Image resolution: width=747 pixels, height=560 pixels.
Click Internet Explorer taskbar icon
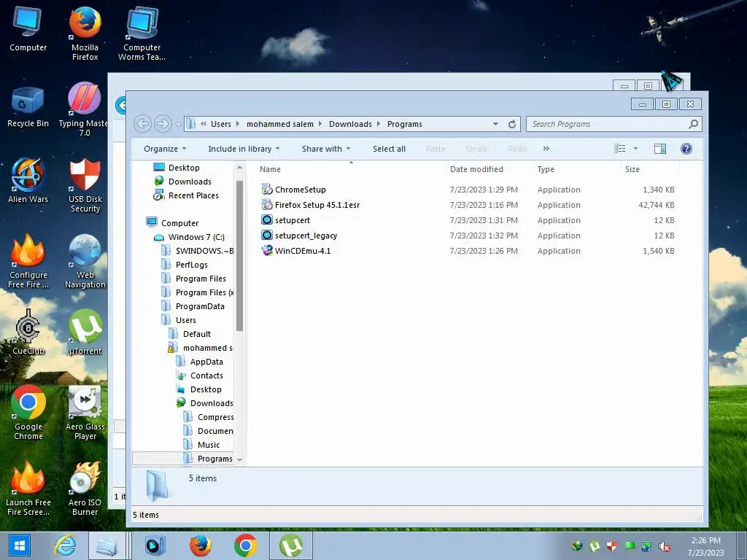65,545
